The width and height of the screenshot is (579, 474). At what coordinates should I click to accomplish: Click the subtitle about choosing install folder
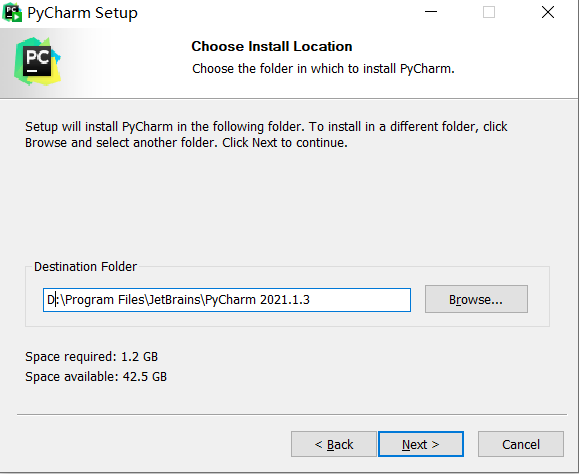[x=323, y=69]
